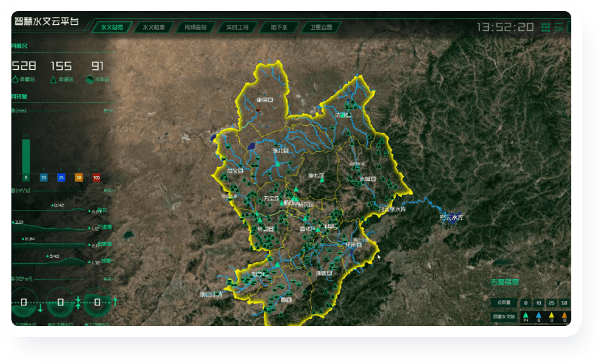Viewport: 601px width, 364px height.
Task: Click the flow chart line with peak 0.42
Action: (x=50, y=209)
